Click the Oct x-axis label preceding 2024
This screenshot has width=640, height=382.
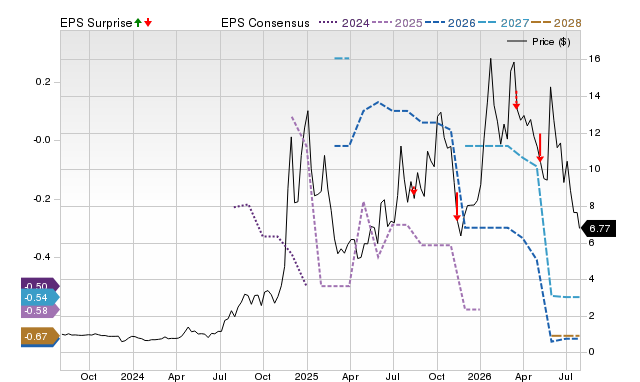[89, 376]
